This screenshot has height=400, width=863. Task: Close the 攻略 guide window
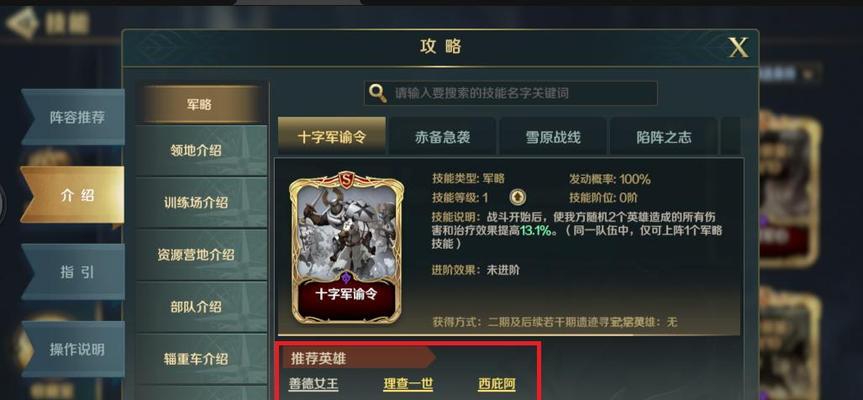pos(738,48)
